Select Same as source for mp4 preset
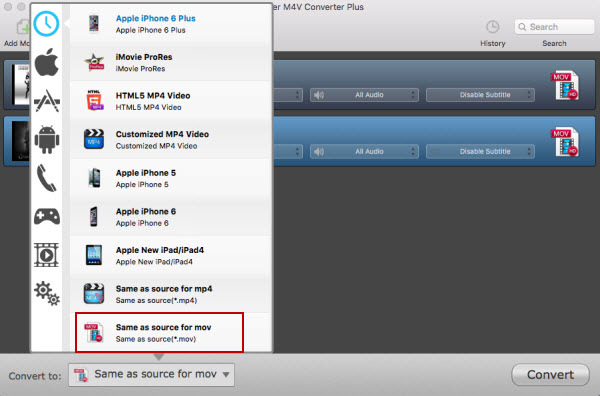Screen dimensions: 600x396 click(x=171, y=294)
